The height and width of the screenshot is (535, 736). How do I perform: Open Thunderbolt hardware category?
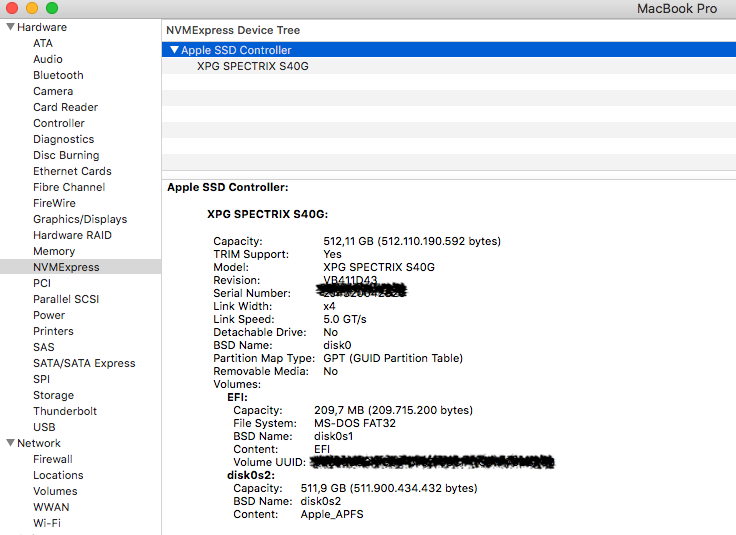(x=65, y=411)
